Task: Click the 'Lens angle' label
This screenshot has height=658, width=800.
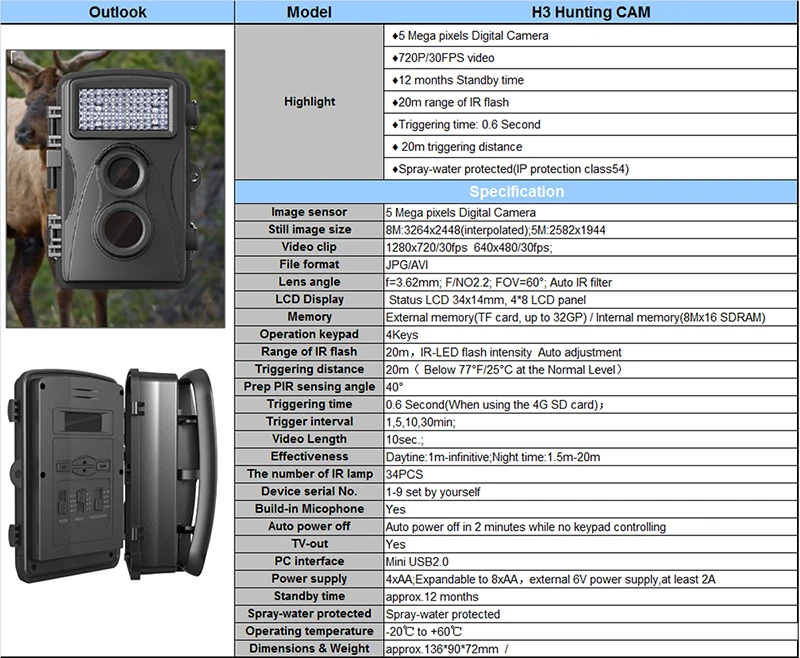Action: coord(309,282)
